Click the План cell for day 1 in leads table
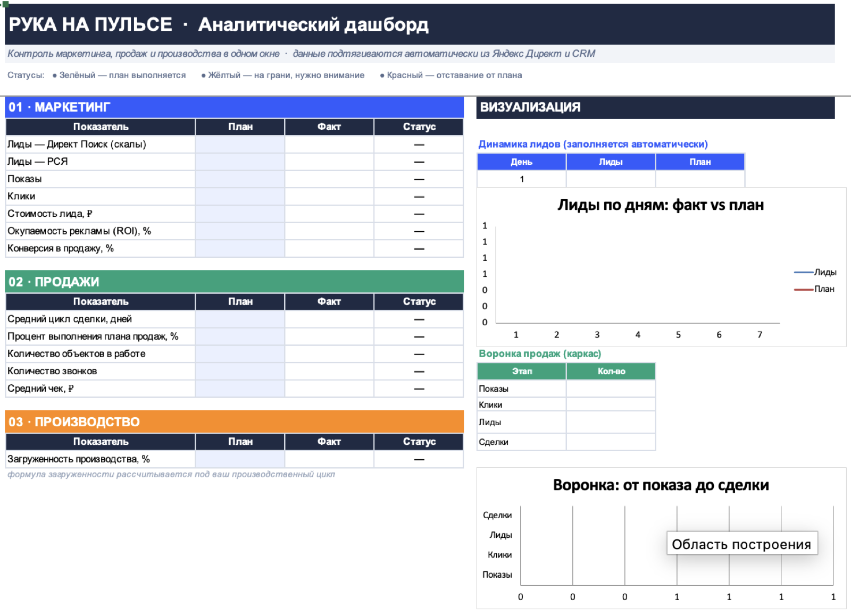 [x=700, y=179]
